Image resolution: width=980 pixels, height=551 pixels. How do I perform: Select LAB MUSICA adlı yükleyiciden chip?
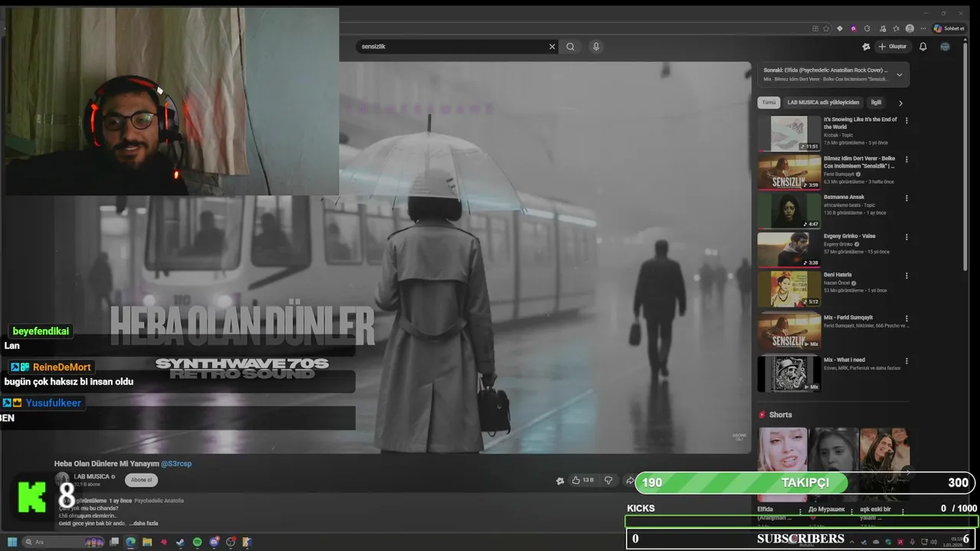[823, 103]
